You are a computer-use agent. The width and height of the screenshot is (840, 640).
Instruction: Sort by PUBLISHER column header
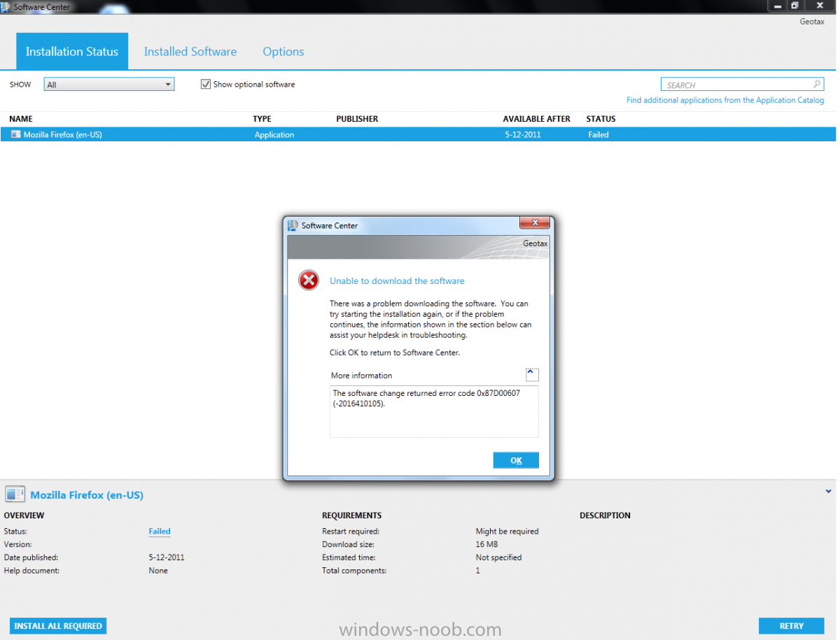357,119
